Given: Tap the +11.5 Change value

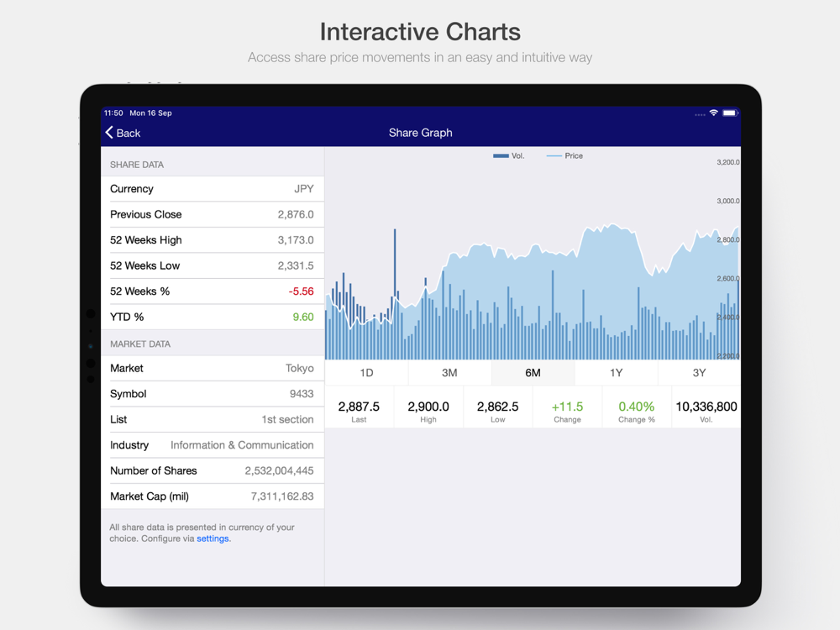Looking at the screenshot, I should point(567,407).
